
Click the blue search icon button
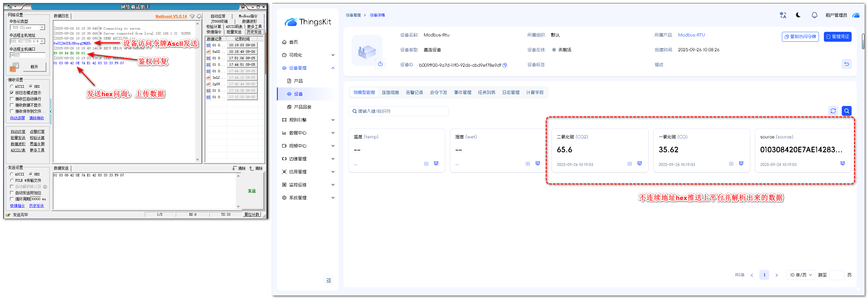tap(846, 111)
